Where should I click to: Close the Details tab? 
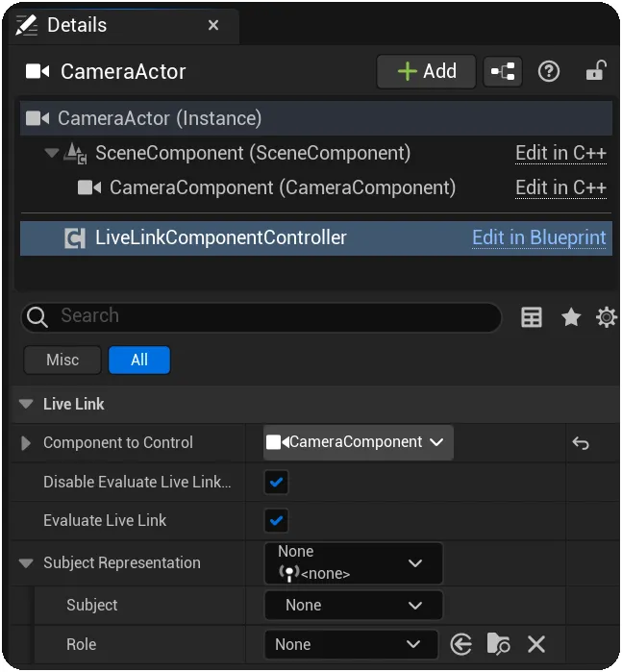pos(213,25)
